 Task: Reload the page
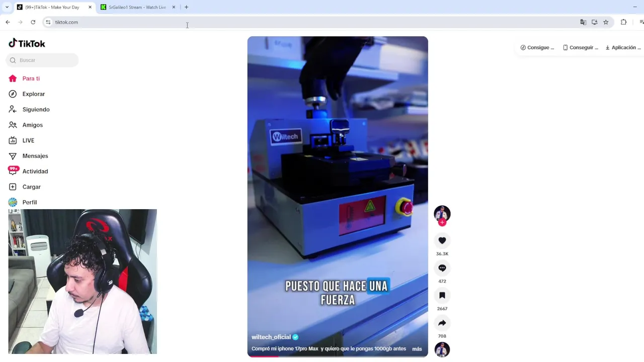tap(33, 22)
